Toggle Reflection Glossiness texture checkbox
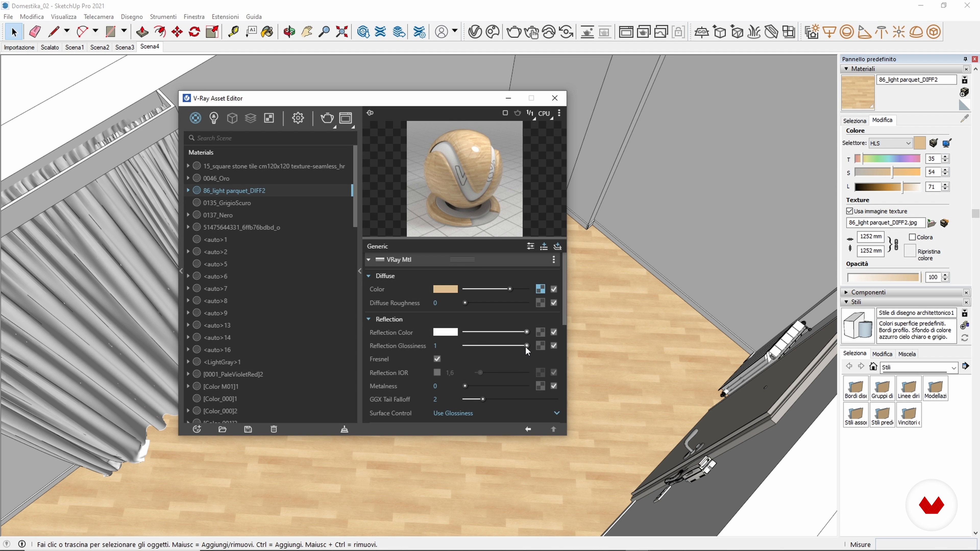Screen dimensions: 980x551 click(554, 346)
